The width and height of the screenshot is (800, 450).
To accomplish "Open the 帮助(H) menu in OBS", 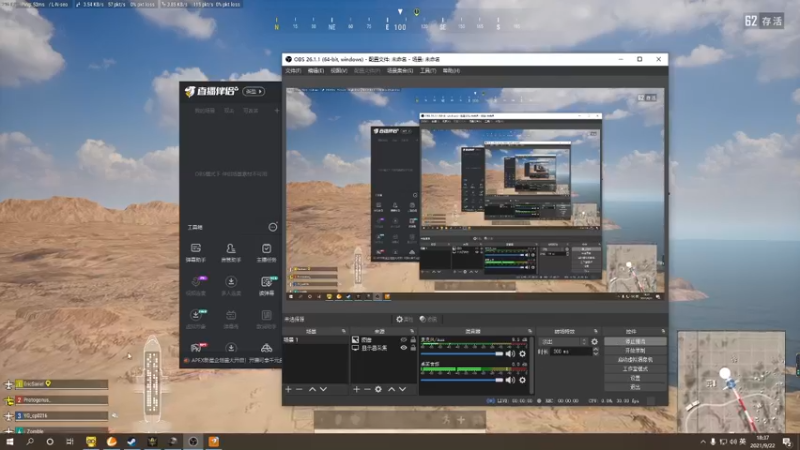I will click(x=451, y=70).
